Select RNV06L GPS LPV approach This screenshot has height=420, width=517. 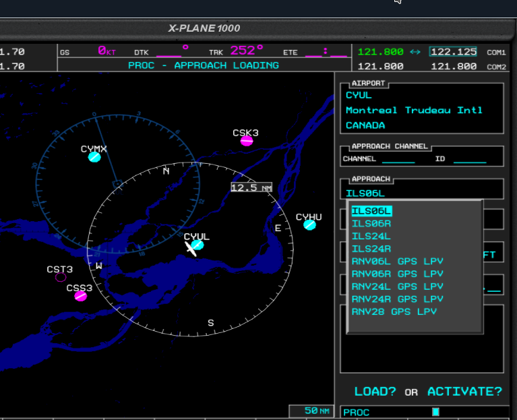(397, 262)
